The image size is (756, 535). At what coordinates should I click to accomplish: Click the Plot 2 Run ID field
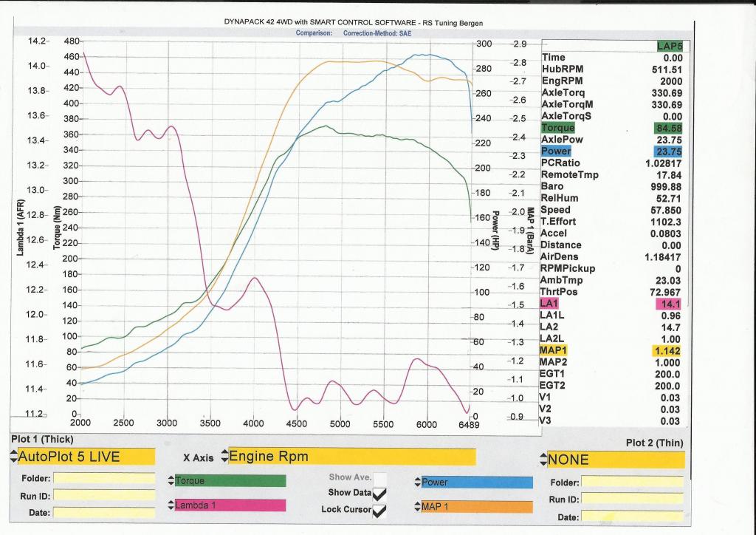pyautogui.click(x=633, y=499)
